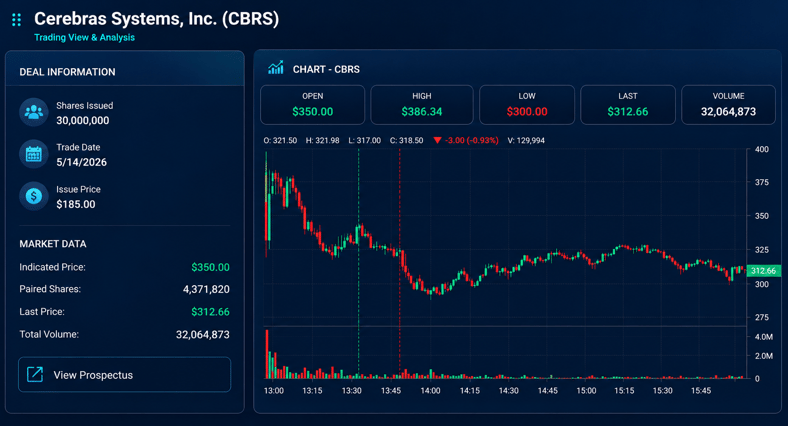The width and height of the screenshot is (788, 426).
Task: Click the Paired Shares 4,371,820 value
Action: click(206, 289)
